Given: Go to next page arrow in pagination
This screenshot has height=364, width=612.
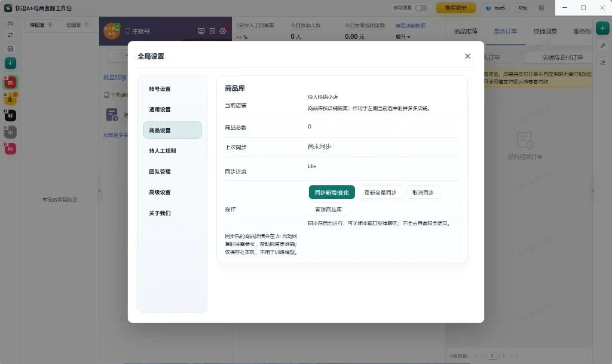Looking at the screenshot, I should 510,356.
